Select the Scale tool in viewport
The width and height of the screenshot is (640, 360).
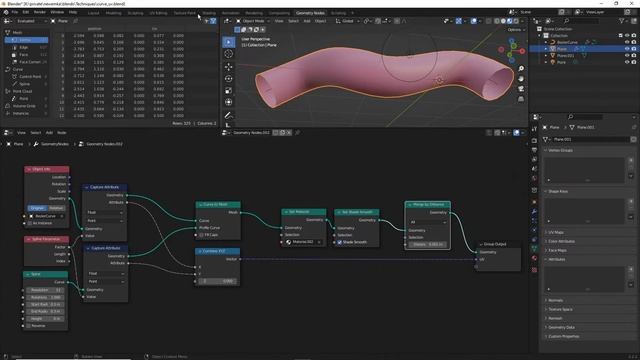pyautogui.click(x=229, y=90)
